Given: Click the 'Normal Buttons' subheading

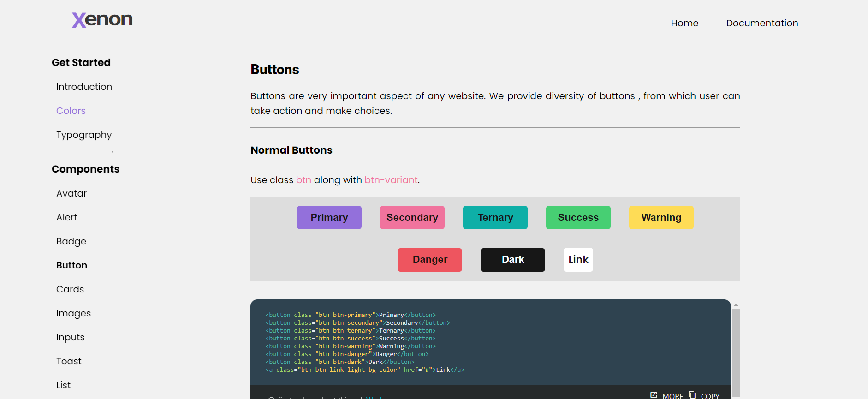Looking at the screenshot, I should click(x=291, y=150).
